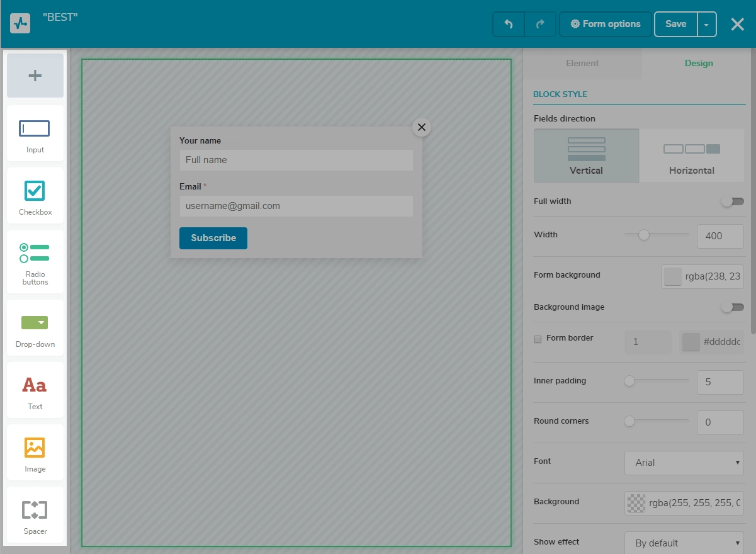Viewport: 756px width, 554px height.
Task: Undo the last change
Action: 509,24
